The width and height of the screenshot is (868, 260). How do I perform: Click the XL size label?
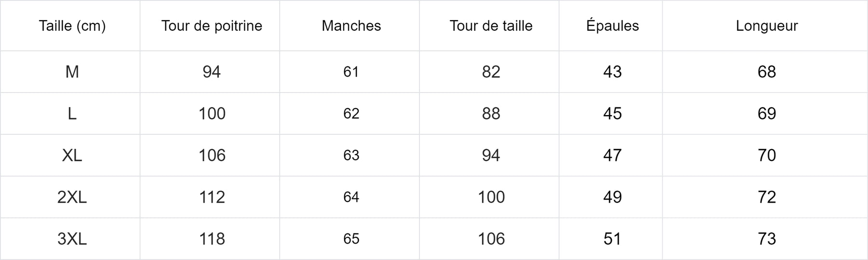72,156
